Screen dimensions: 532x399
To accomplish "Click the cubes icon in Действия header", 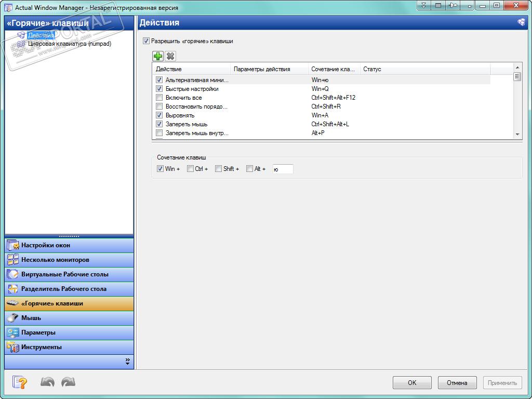I will 521,22.
